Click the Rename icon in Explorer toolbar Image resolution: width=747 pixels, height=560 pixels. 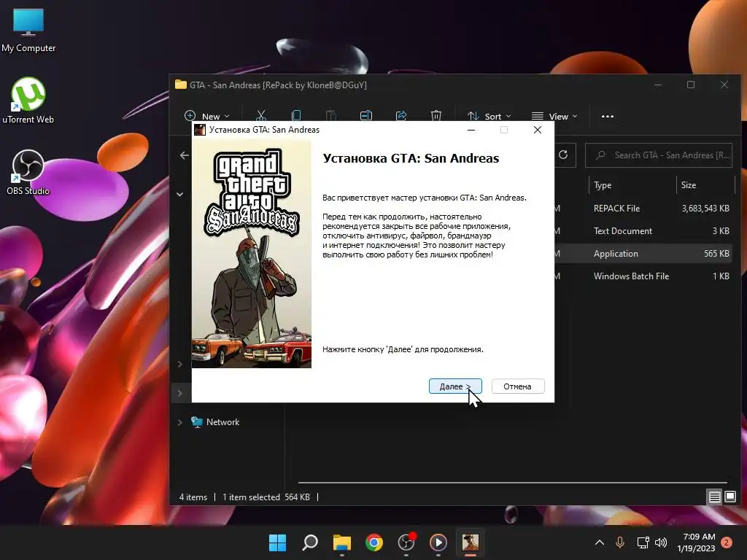366,116
